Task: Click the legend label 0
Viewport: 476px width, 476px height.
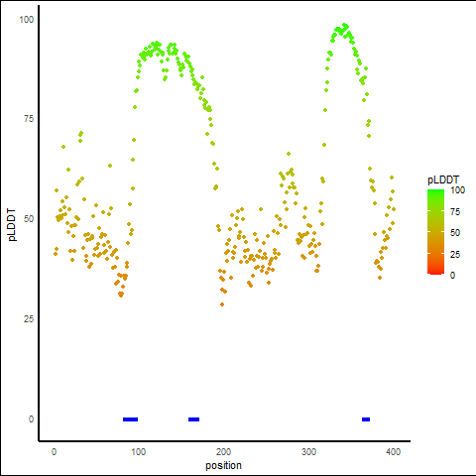Action: click(x=452, y=276)
